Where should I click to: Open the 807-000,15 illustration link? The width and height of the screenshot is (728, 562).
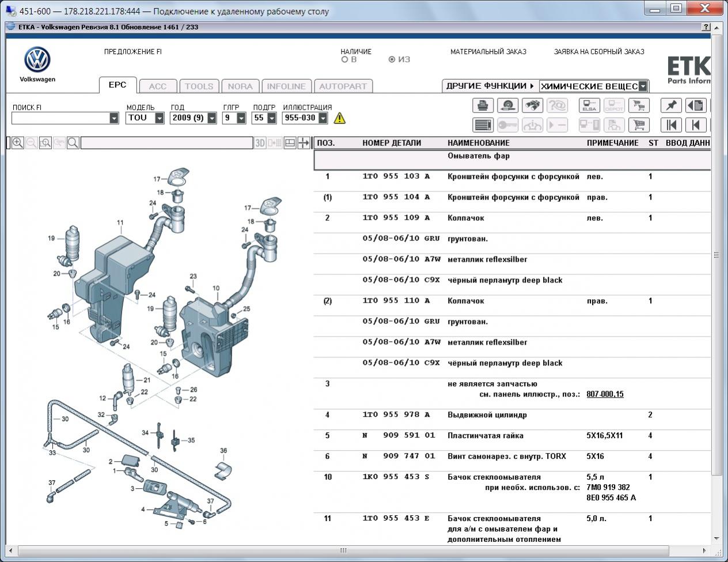click(x=605, y=394)
